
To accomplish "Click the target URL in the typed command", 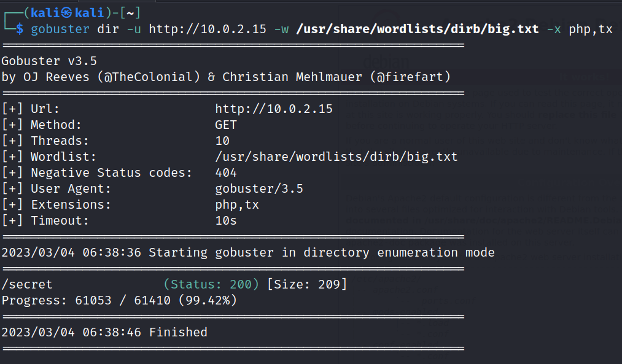I will click(208, 29).
